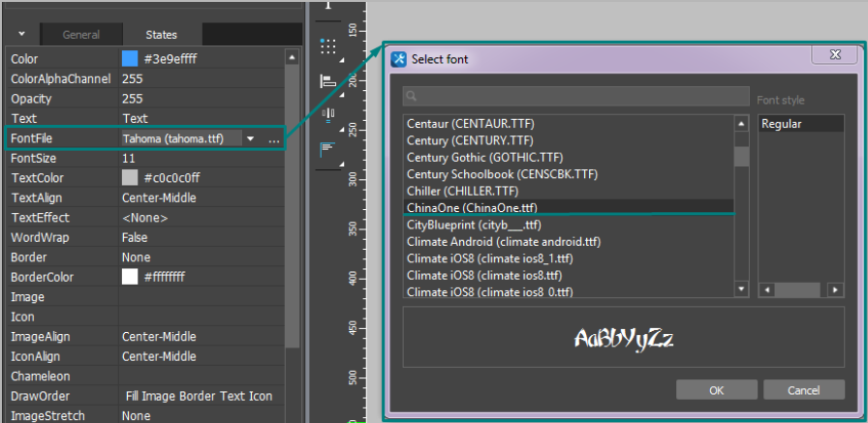
Task: Confirm font selection with OK
Action: click(716, 390)
